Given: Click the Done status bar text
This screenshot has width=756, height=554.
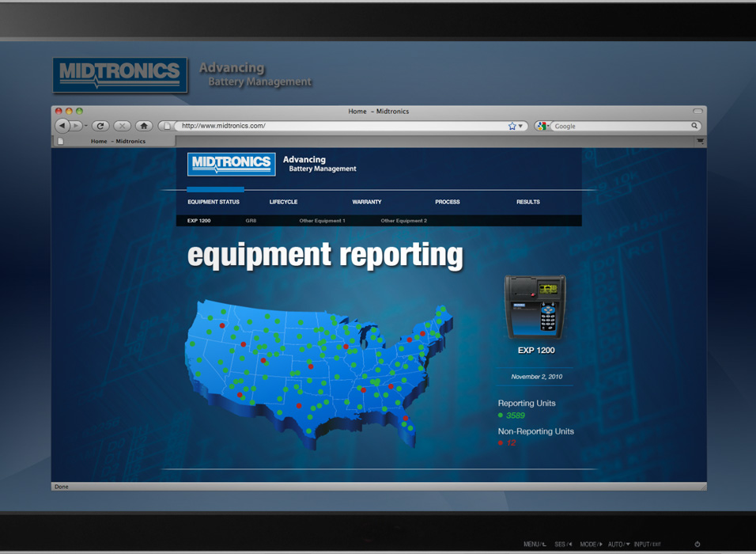Looking at the screenshot, I should click(61, 487).
